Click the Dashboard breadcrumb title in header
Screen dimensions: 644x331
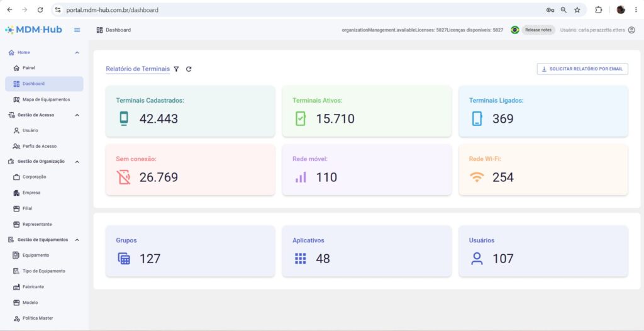point(118,30)
